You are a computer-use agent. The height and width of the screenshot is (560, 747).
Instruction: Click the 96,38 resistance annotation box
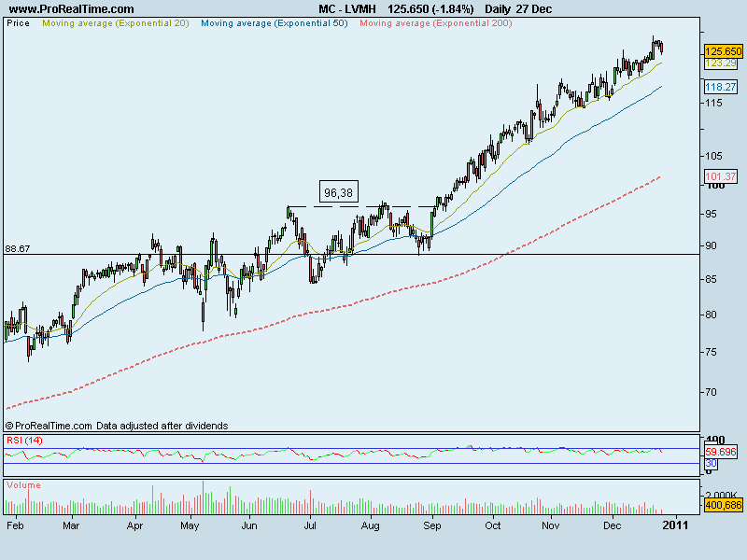pyautogui.click(x=338, y=192)
